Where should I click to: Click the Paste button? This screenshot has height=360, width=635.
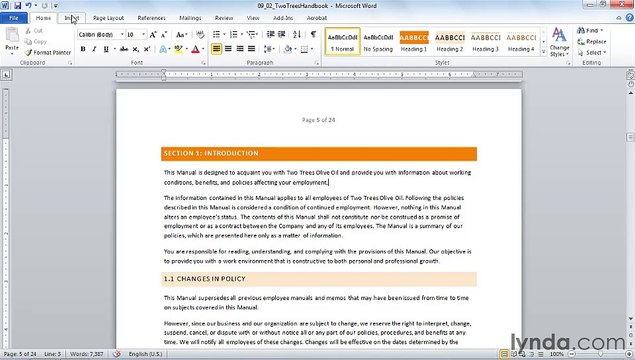[x=12, y=41]
